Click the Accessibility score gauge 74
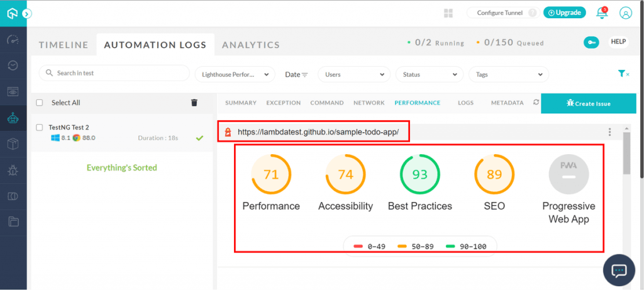The height and width of the screenshot is (290, 644). tap(345, 175)
